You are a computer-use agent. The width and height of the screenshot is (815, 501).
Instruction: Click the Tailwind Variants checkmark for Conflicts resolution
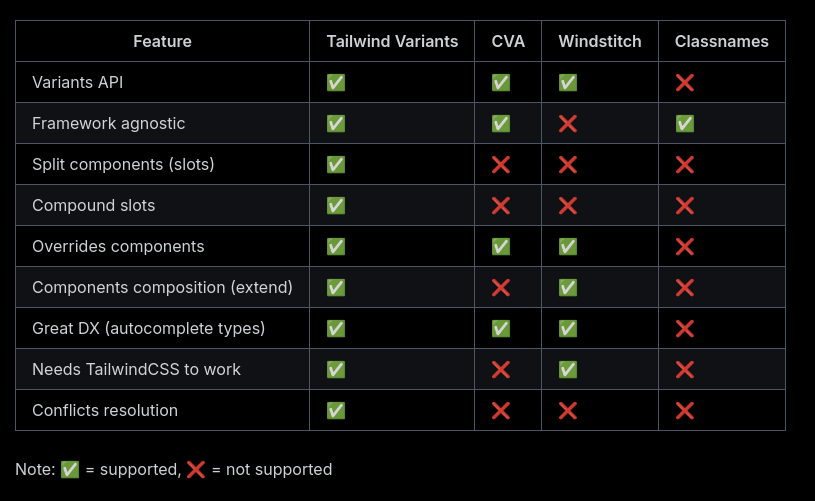[336, 411]
